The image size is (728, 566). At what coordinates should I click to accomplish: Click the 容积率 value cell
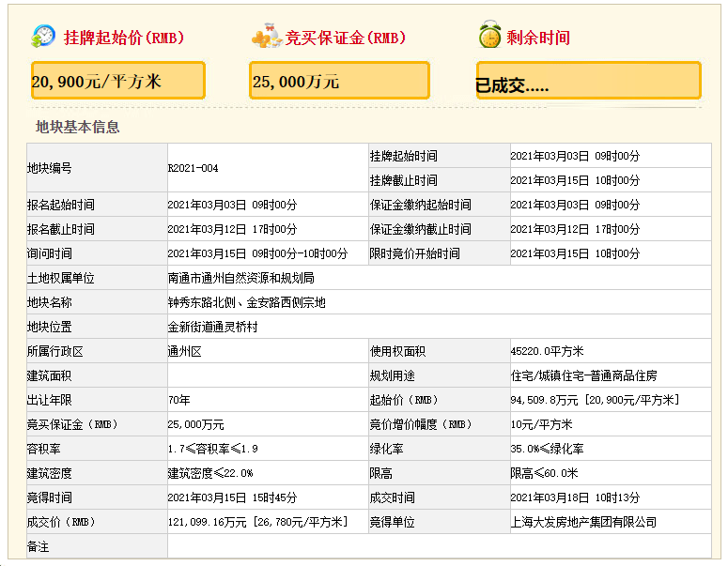point(268,449)
